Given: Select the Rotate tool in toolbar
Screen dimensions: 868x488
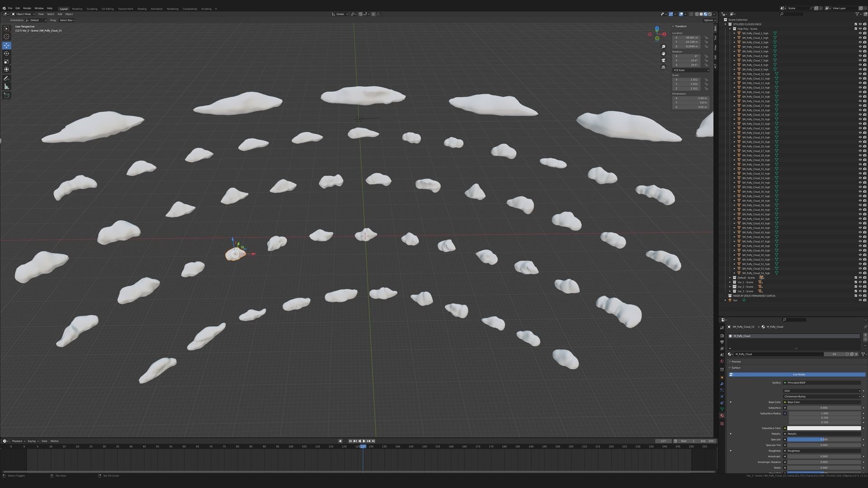Looking at the screenshot, I should click(x=6, y=53).
